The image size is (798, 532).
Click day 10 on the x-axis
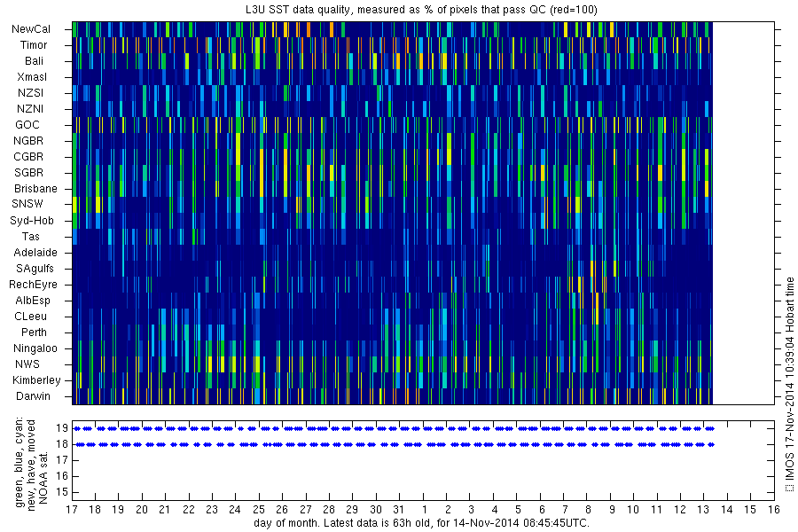tap(632, 510)
